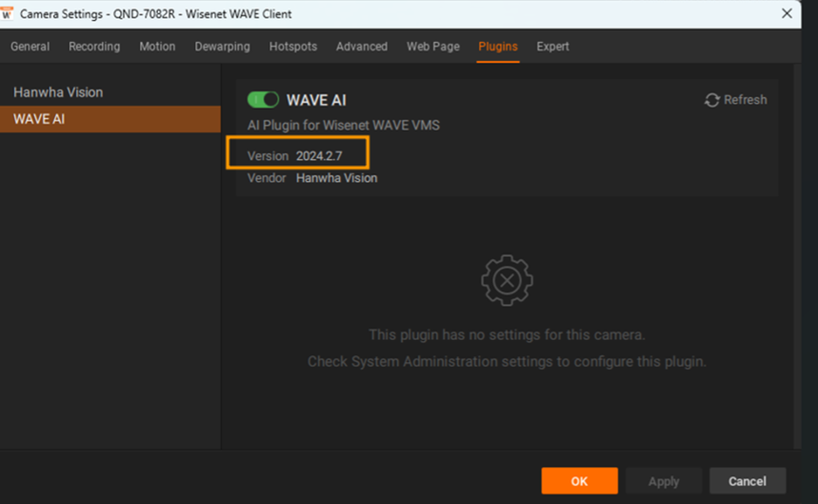
Task: Click the 'This plugin has no settings' message
Action: 507,335
